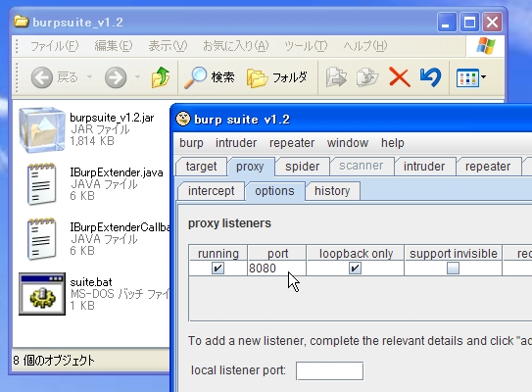This screenshot has width=532, height=392.
Task: Open the Back button history dropdown arrow
Action: pyautogui.click(x=89, y=77)
